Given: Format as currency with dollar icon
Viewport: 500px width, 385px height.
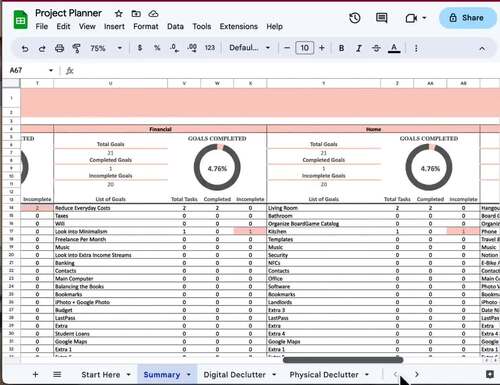Looking at the screenshot, I should 140,48.
